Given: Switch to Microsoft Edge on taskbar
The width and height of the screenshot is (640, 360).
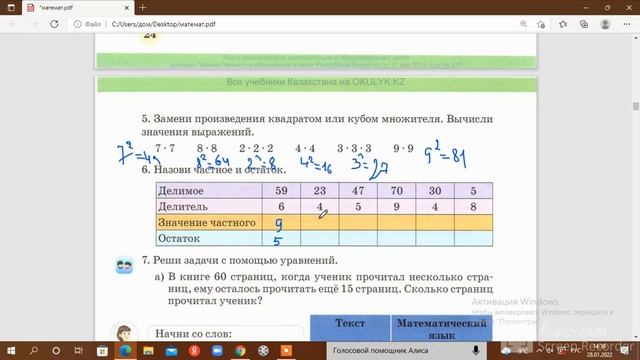Looking at the screenshot, I should click(x=125, y=351).
